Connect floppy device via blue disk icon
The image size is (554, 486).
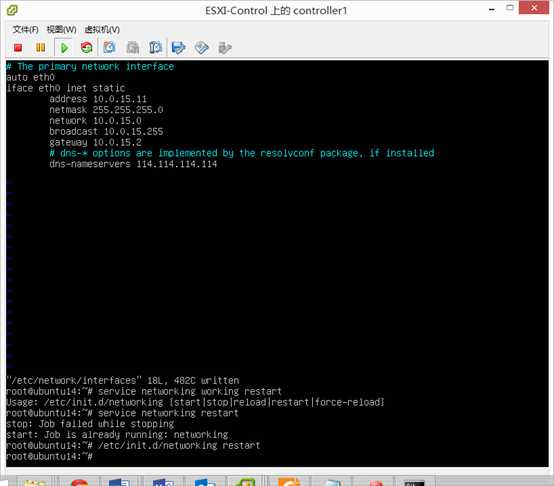point(178,47)
